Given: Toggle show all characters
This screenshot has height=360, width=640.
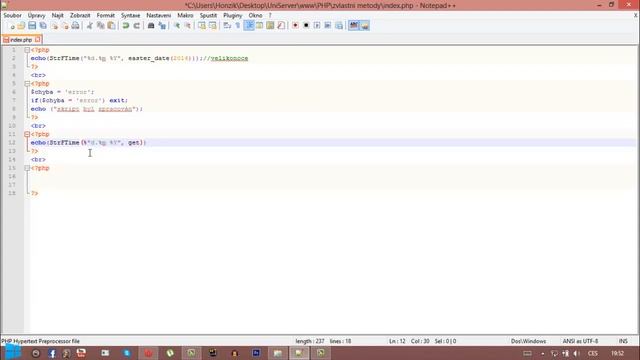Looking at the screenshot, I should pos(238,26).
